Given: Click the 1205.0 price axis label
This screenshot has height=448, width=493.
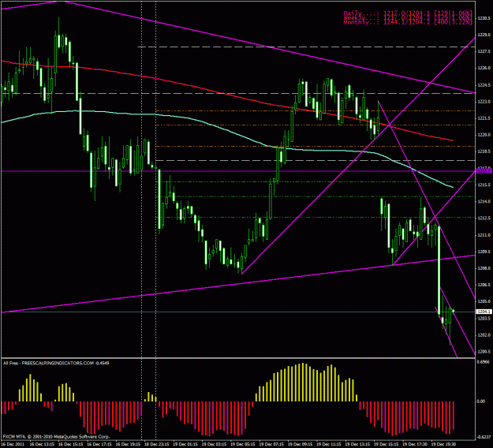Looking at the screenshot, I should [484, 301].
